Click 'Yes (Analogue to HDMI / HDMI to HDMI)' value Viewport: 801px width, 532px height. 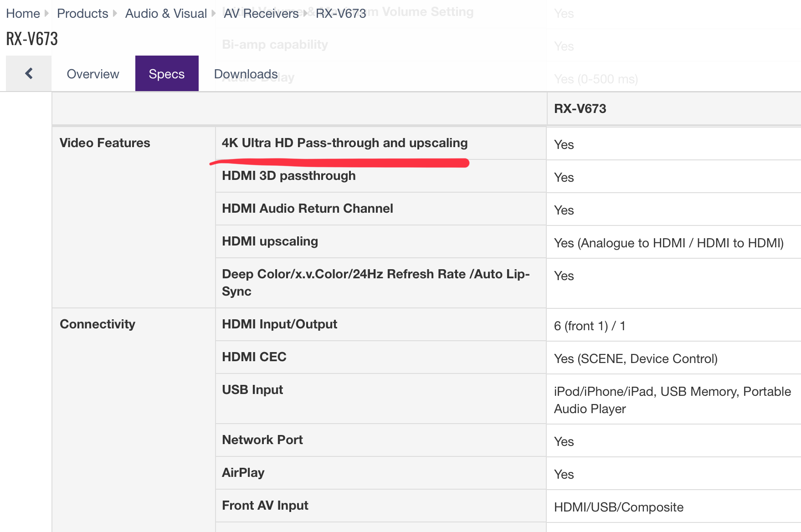tap(669, 243)
